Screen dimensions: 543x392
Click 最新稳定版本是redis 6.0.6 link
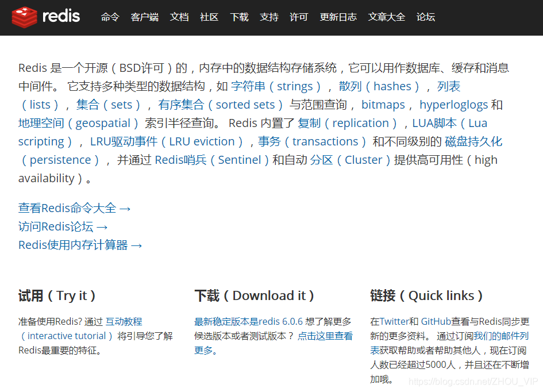coord(248,322)
